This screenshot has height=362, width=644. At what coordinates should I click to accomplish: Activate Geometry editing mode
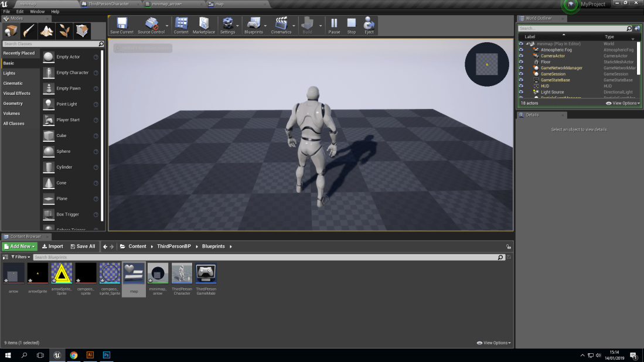pyautogui.click(x=81, y=30)
